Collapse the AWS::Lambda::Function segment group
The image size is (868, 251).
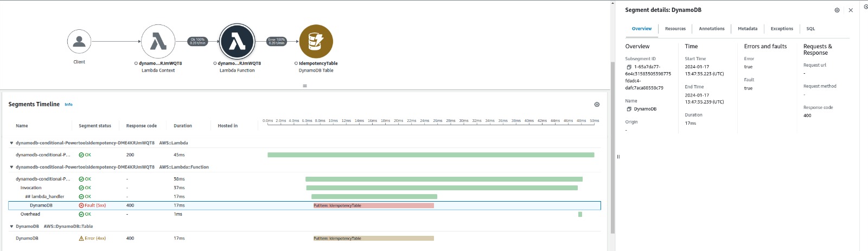tap(11, 167)
